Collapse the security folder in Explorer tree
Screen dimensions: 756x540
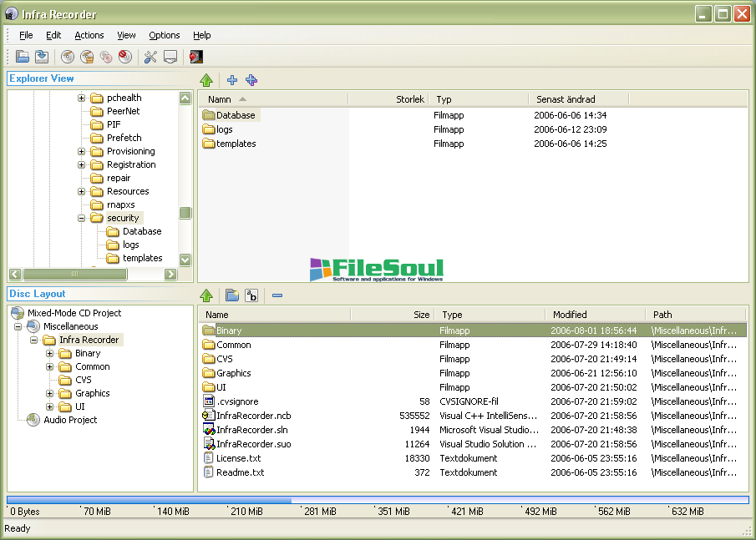82,218
